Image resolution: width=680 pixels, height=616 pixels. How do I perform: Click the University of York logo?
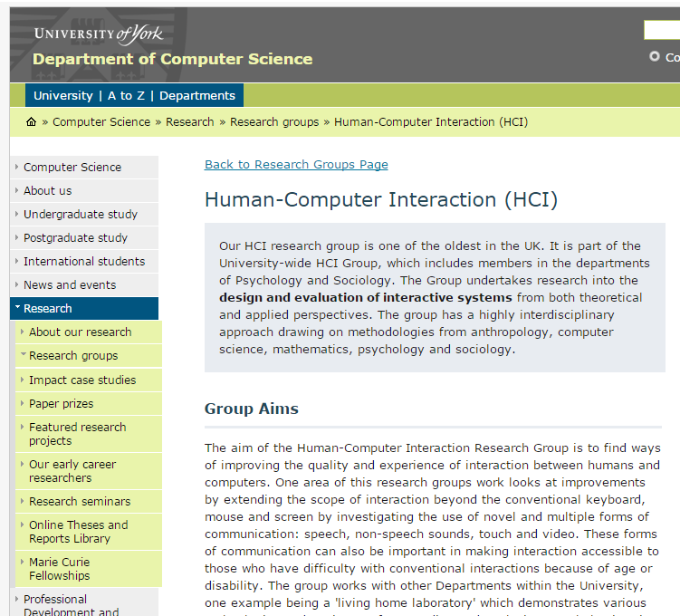tap(99, 34)
